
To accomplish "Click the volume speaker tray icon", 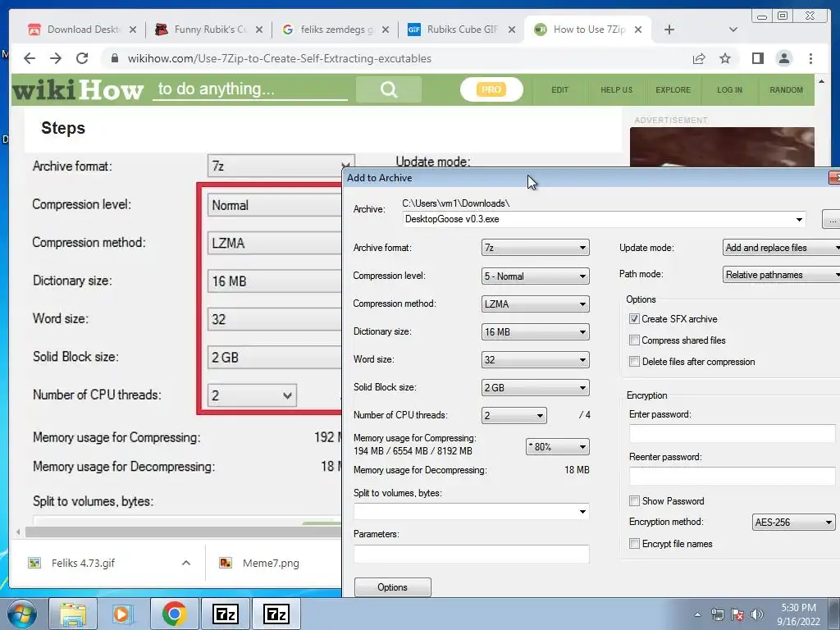I will [x=756, y=615].
